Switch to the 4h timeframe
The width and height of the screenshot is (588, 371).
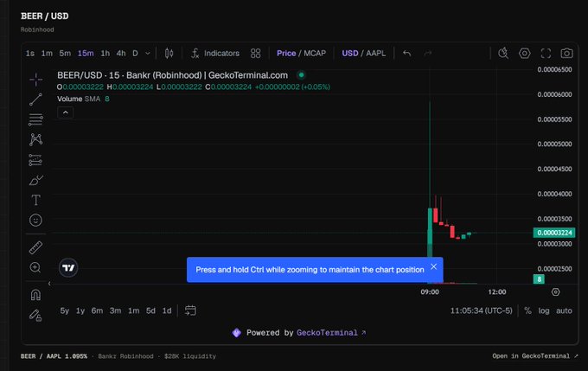121,54
